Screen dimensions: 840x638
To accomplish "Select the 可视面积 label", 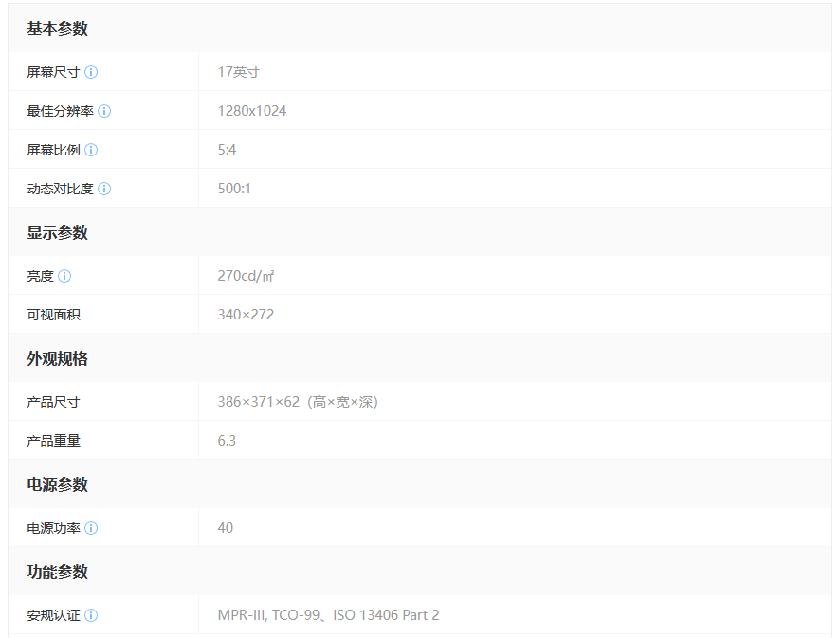I will (x=53, y=315).
